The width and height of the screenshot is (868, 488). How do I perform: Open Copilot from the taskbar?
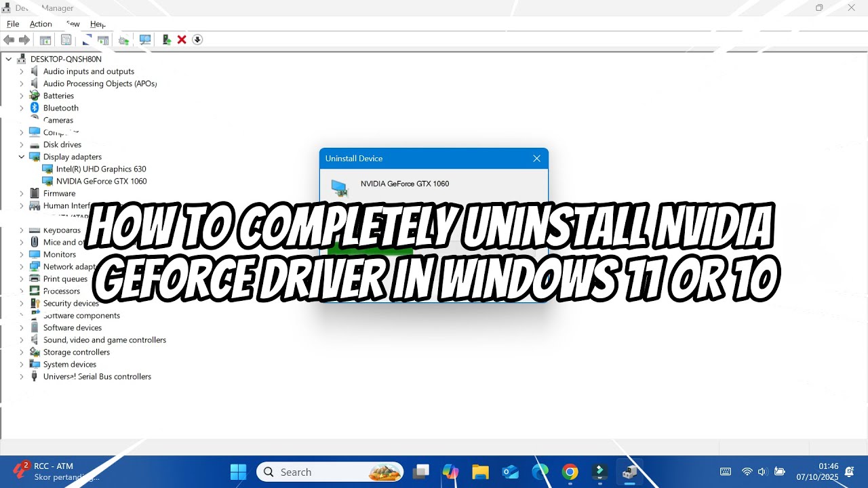click(451, 472)
